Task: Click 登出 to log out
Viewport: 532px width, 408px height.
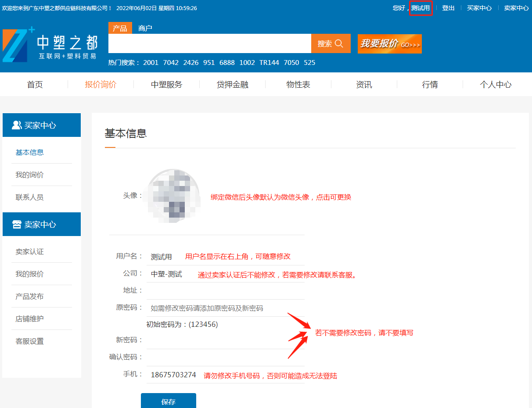Action: click(x=448, y=8)
